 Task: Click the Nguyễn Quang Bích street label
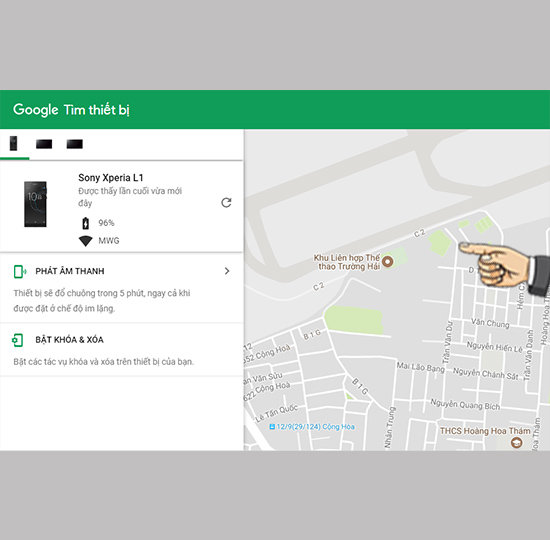(x=465, y=404)
